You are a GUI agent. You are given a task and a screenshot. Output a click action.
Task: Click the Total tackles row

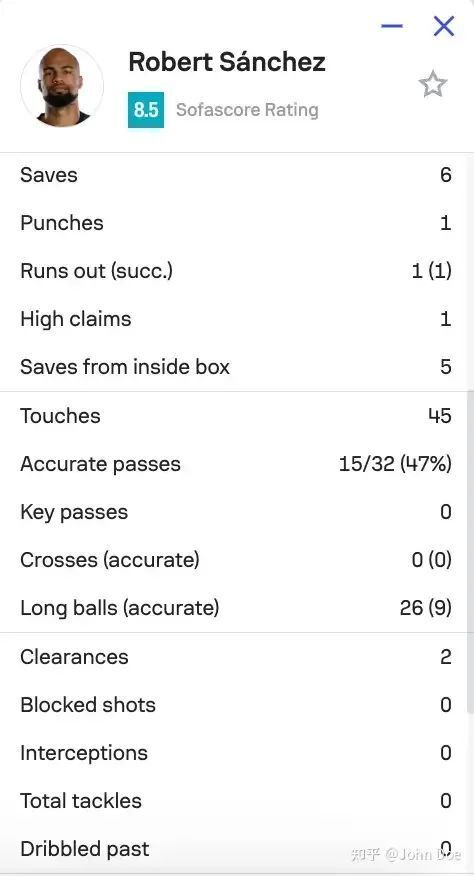tap(234, 801)
